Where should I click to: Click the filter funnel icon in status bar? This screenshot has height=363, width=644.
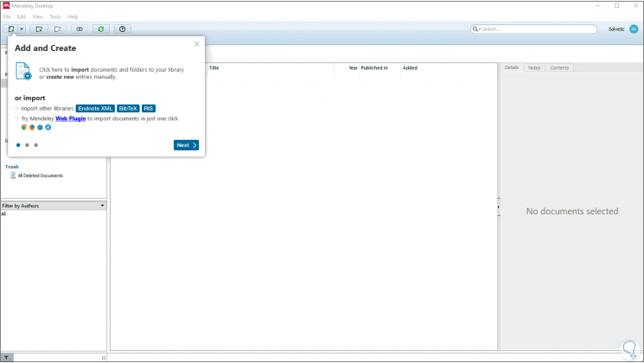point(6,358)
